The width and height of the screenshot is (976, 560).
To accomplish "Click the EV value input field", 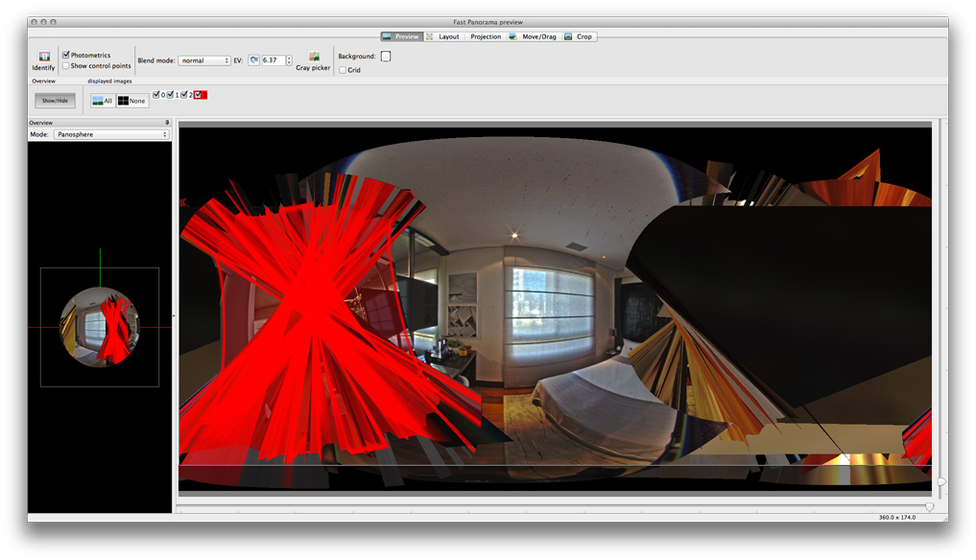I will point(273,60).
